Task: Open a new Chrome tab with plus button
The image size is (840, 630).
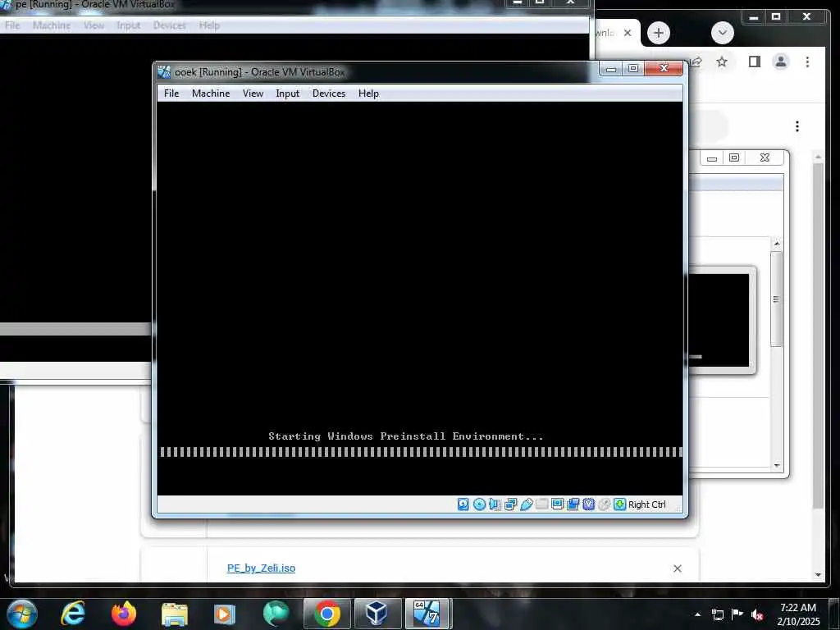Action: pos(659,33)
